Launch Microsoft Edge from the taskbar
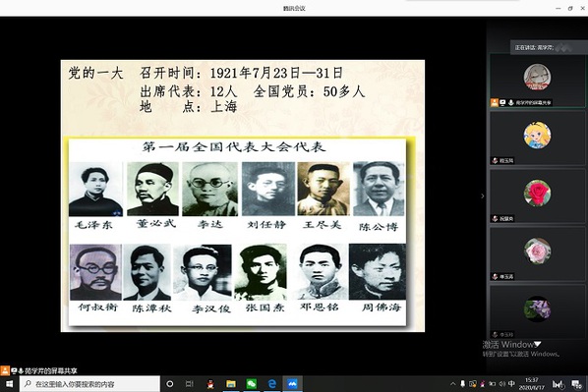The width and height of the screenshot is (588, 392). [x=271, y=384]
